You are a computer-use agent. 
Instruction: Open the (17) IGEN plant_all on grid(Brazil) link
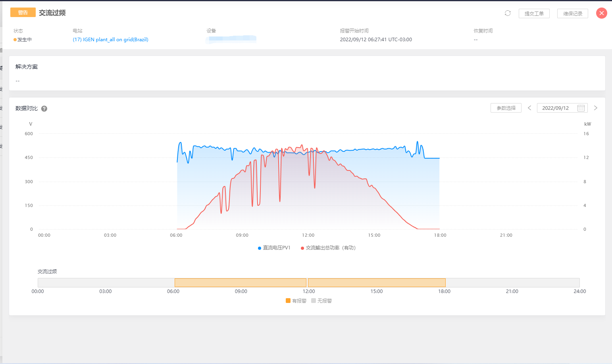110,40
